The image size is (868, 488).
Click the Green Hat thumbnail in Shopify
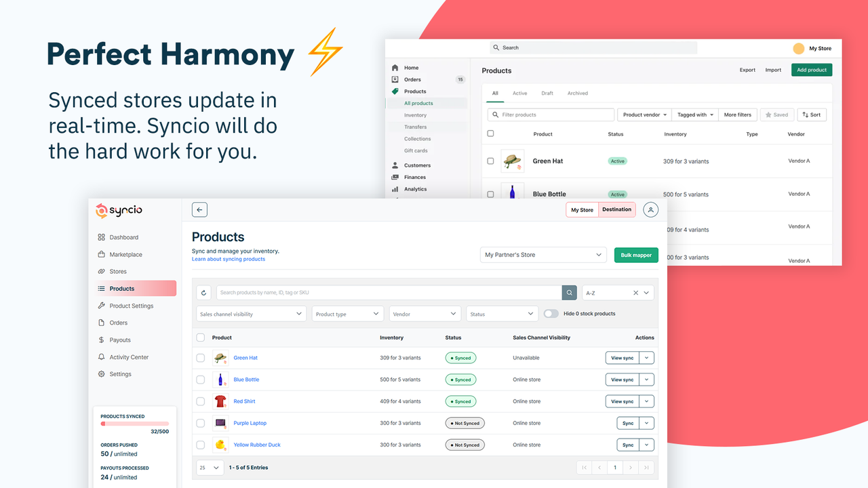click(513, 161)
